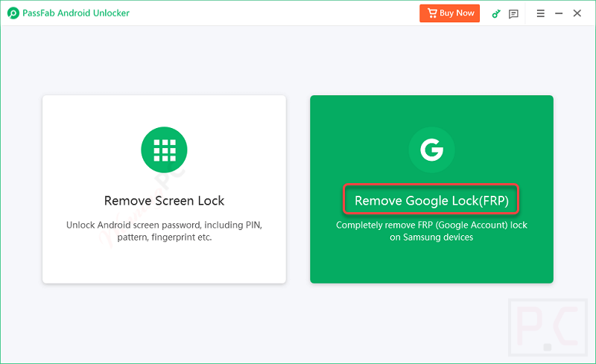The height and width of the screenshot is (364, 596).
Task: Minimize the PassFab window
Action: [x=559, y=13]
